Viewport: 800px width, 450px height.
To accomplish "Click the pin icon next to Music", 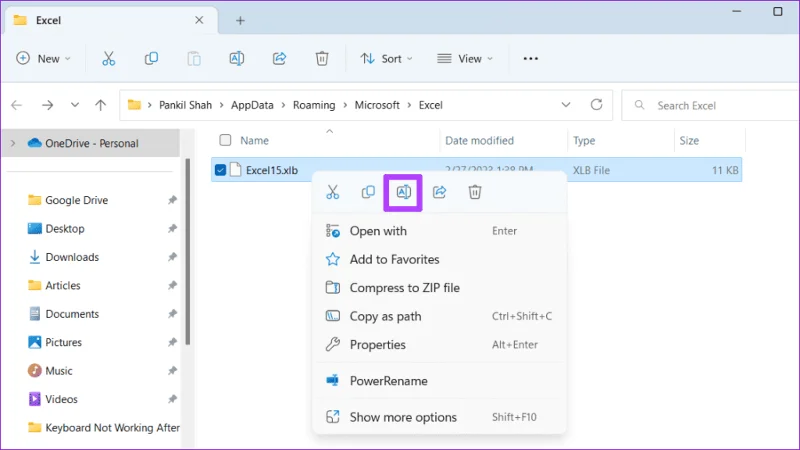I will (172, 371).
